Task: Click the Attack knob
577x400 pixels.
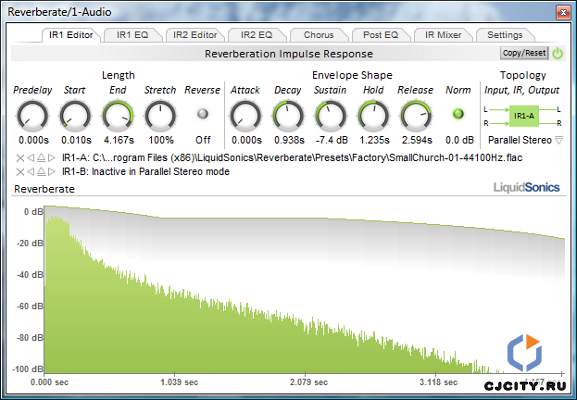Action: click(x=245, y=116)
